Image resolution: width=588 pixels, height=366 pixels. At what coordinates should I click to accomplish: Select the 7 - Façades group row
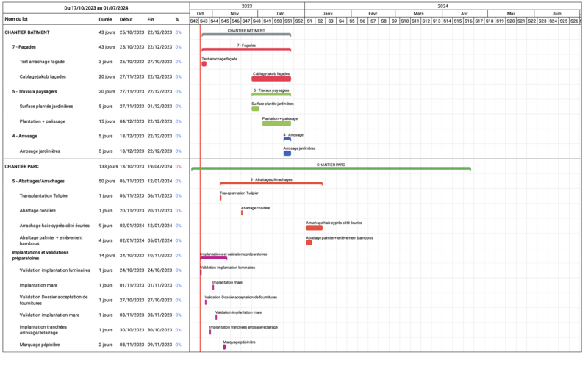coord(24,46)
